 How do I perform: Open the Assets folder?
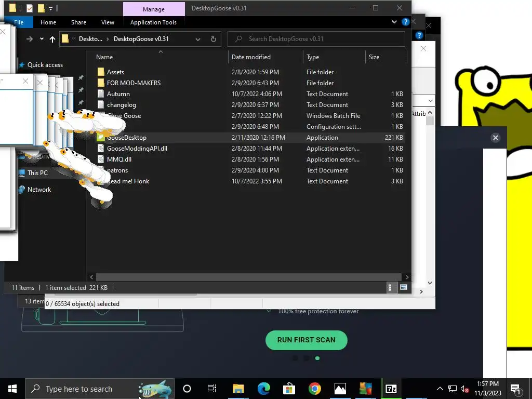pos(115,72)
